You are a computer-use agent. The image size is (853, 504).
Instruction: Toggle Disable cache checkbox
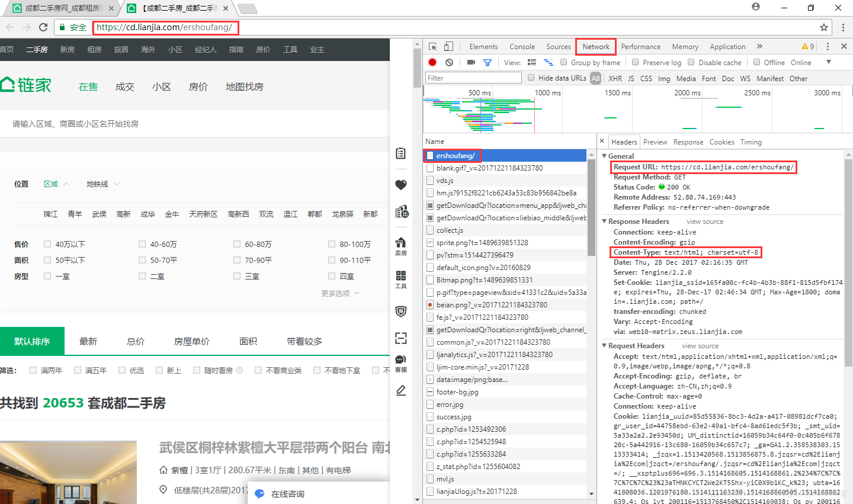point(691,62)
